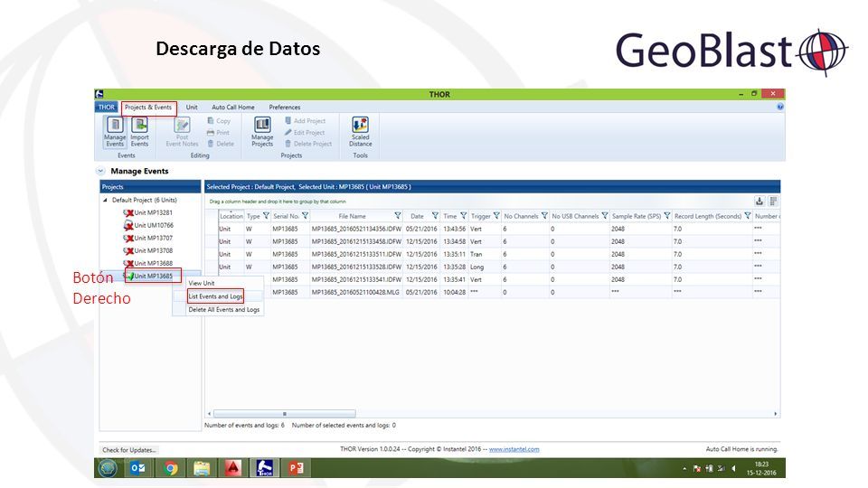Click the Long trigger cell
868x488 pixels.
pyautogui.click(x=476, y=267)
